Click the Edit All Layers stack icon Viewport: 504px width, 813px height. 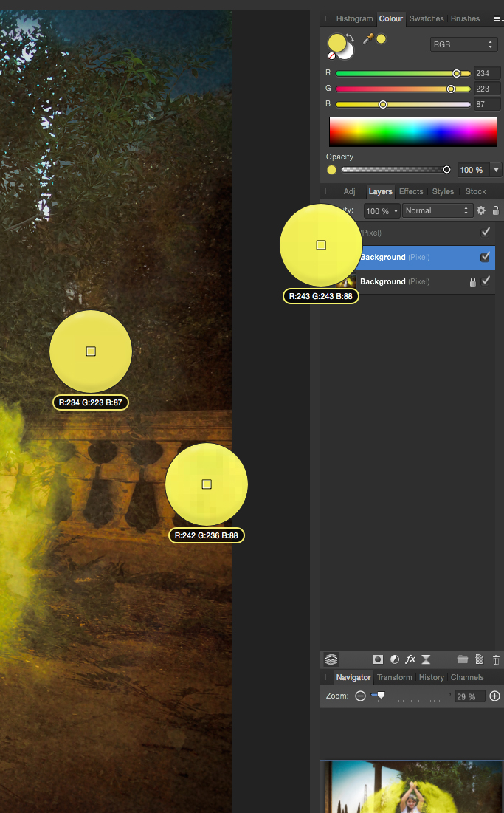click(x=331, y=659)
